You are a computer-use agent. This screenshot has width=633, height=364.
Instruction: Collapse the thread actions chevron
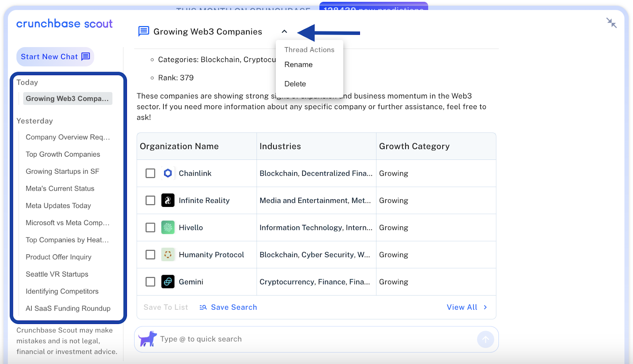coord(284,31)
